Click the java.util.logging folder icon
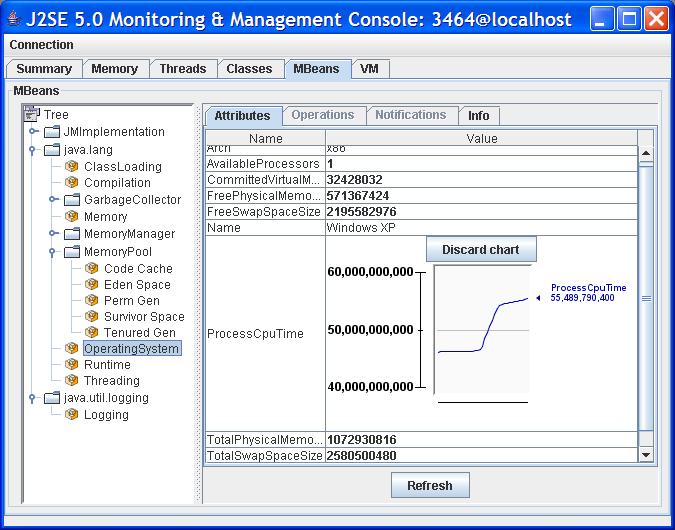Image resolution: width=675 pixels, height=530 pixels. (x=52, y=398)
